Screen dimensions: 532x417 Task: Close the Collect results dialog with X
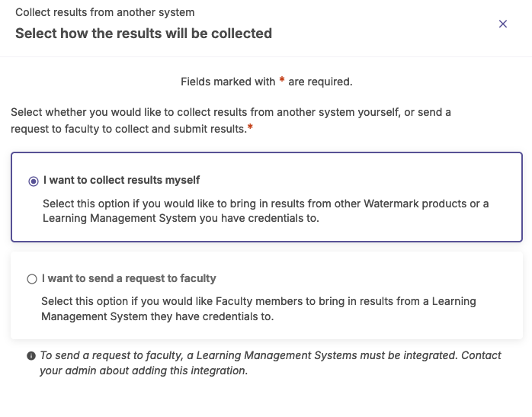(x=503, y=24)
